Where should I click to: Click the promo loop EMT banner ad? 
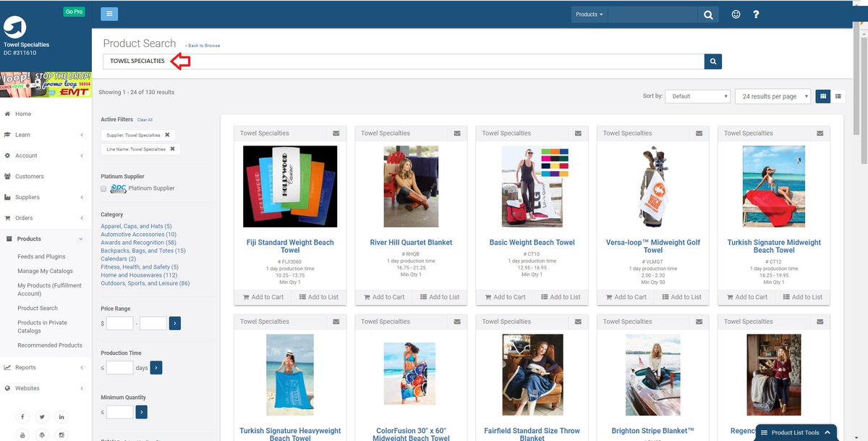[x=45, y=84]
